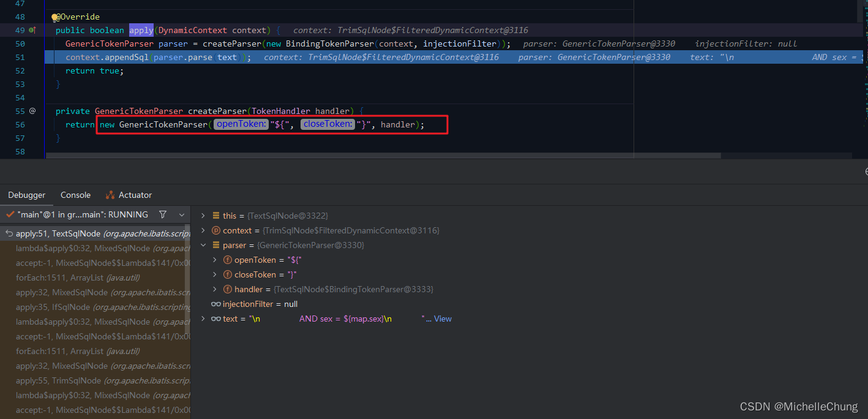Click the text value 'AND sex = ${map.sex}'
This screenshot has width=868, height=419.
342,319
